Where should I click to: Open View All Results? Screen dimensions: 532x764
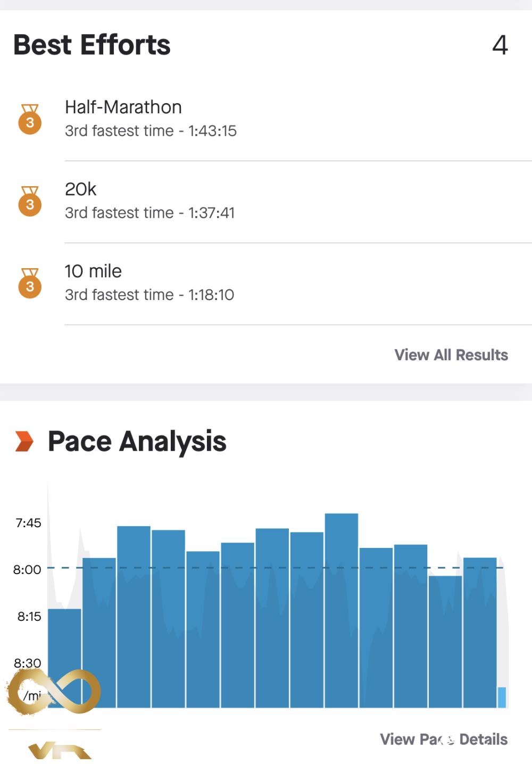tap(451, 355)
